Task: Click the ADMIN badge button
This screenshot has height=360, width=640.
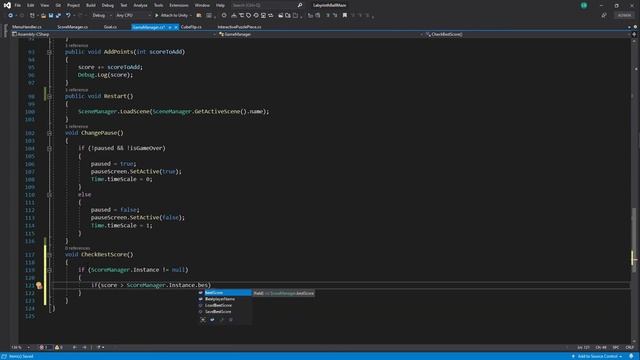Action: [624, 16]
